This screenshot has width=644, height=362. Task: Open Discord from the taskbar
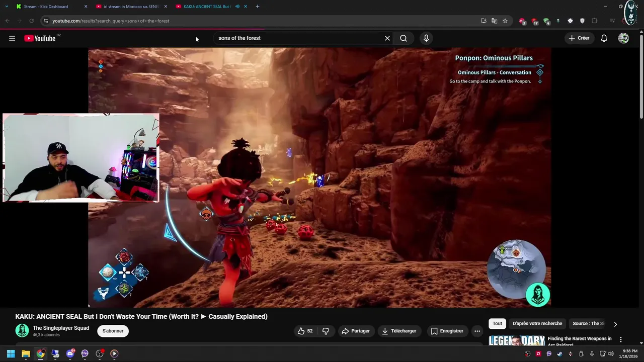coord(70,353)
